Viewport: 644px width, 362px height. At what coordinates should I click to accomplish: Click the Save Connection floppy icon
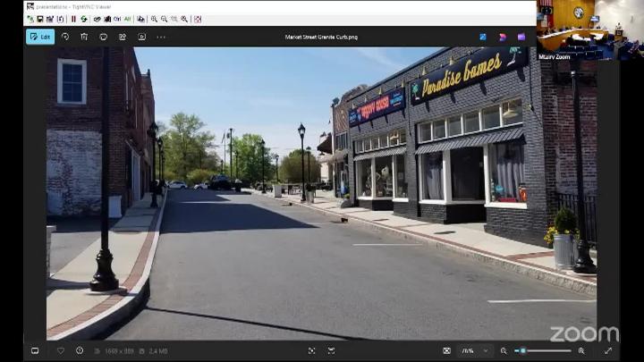[x=40, y=20]
